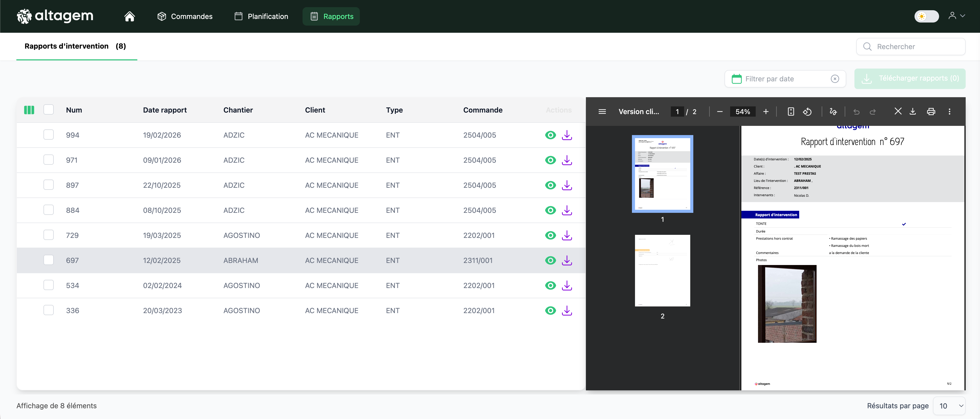Zoom in the PDF with plus icon

point(766,112)
